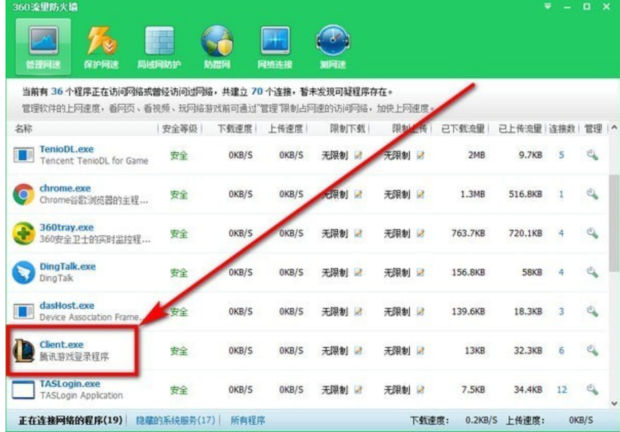Image resolution: width=620 pixels, height=432 pixels.
Task: Sort by the 连接数 column header
Action: point(562,128)
